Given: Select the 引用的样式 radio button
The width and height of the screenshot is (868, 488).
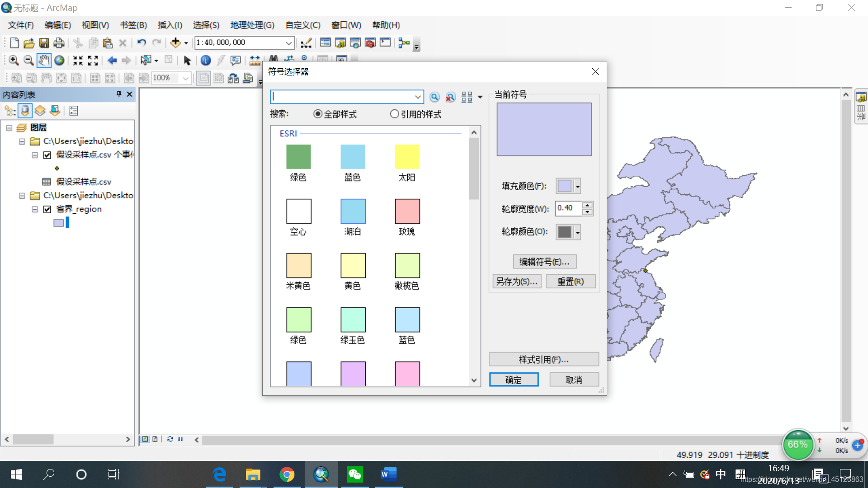Looking at the screenshot, I should [x=394, y=114].
